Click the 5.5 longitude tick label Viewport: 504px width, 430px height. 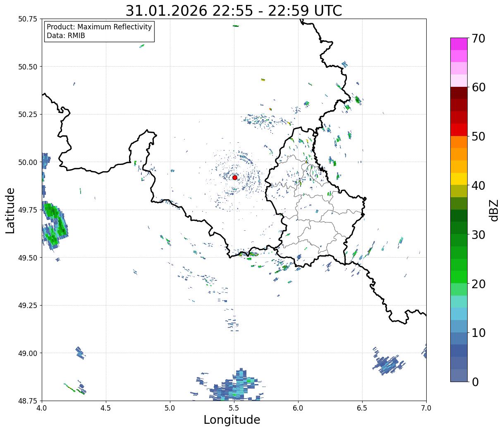(x=234, y=408)
